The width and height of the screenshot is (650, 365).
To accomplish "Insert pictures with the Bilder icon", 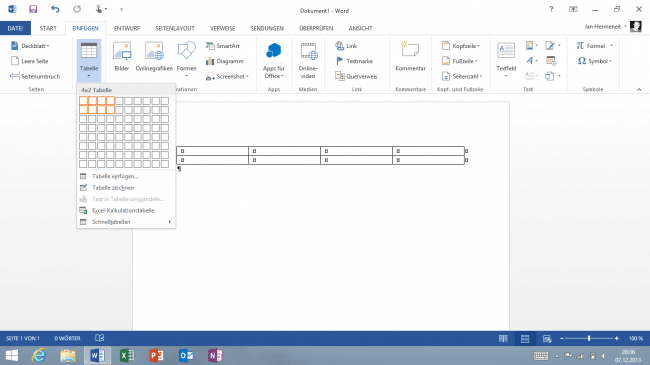I will (x=122, y=56).
